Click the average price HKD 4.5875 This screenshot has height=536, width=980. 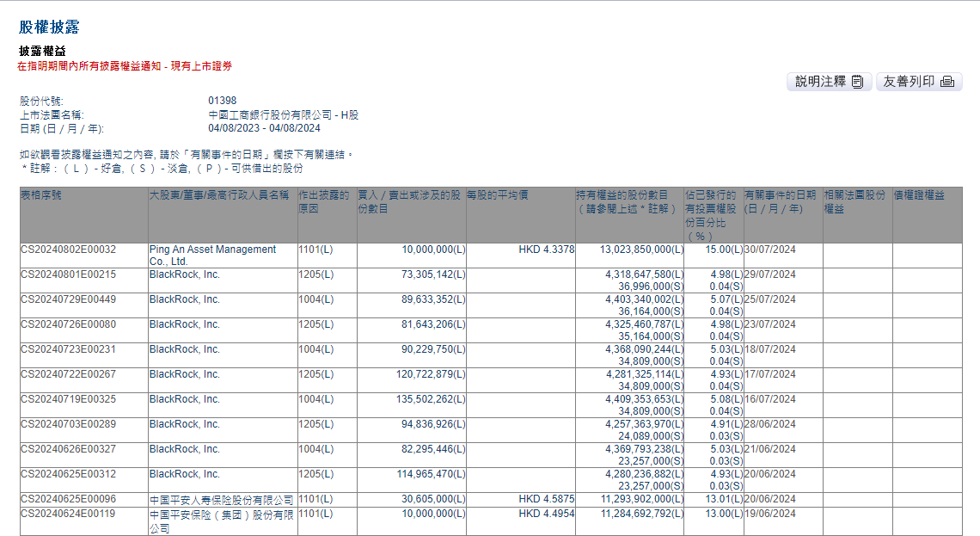[x=546, y=499]
